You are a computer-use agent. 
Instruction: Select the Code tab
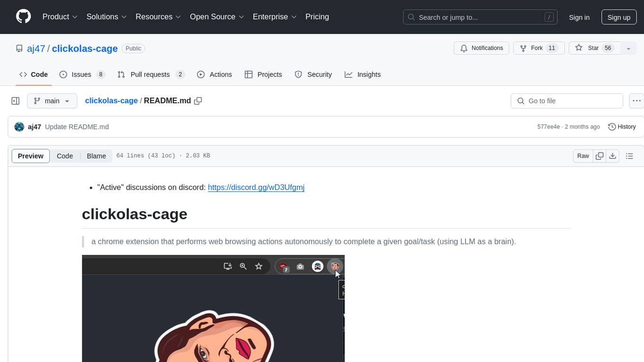[x=34, y=74]
